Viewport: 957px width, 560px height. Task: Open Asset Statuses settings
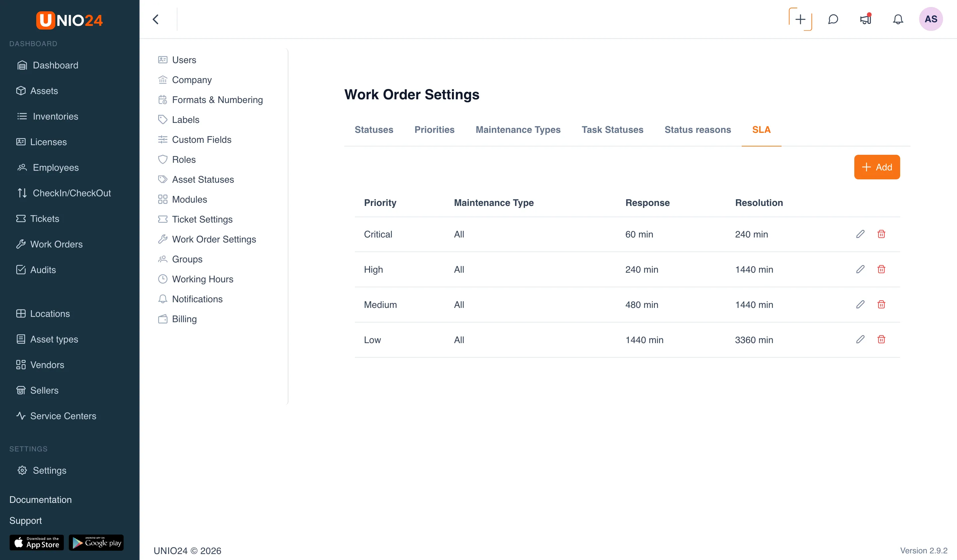pyautogui.click(x=196, y=180)
